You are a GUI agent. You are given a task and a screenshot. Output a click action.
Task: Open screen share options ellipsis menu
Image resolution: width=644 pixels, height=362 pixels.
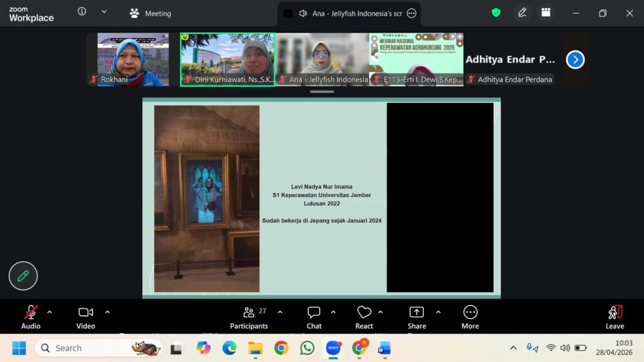[x=412, y=13]
